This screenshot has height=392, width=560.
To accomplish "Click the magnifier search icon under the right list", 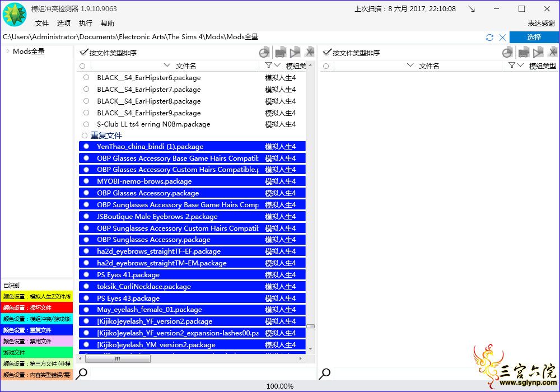I will (x=325, y=374).
